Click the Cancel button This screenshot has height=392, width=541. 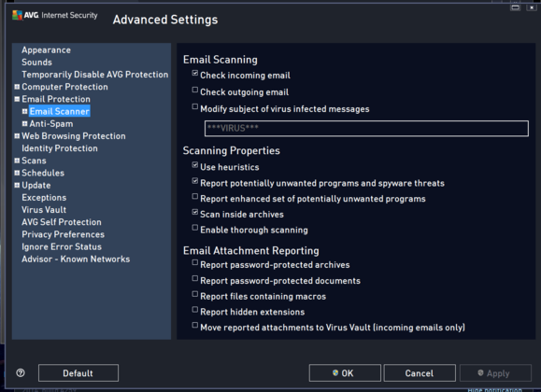420,373
